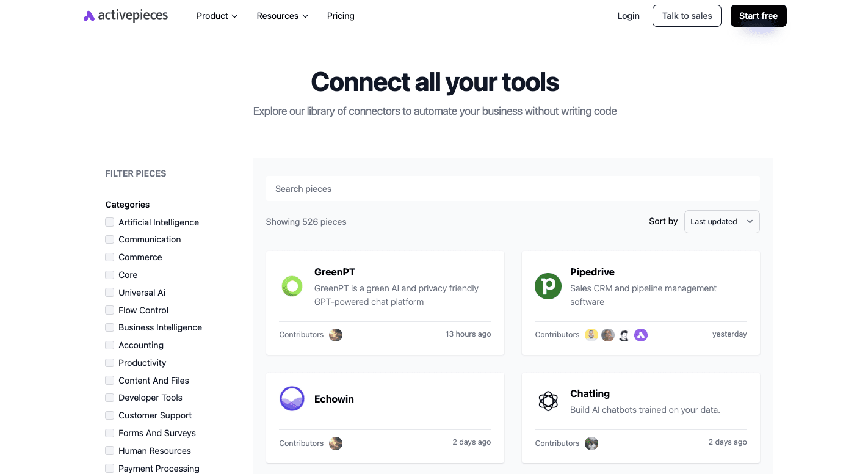868x474 pixels.
Task: Check the Payment Processing filter
Action: click(x=109, y=468)
